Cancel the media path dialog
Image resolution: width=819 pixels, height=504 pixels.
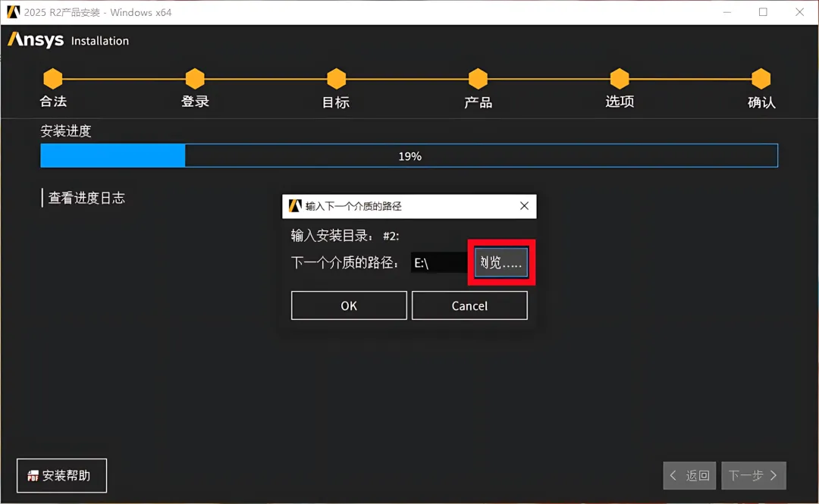[x=469, y=305]
